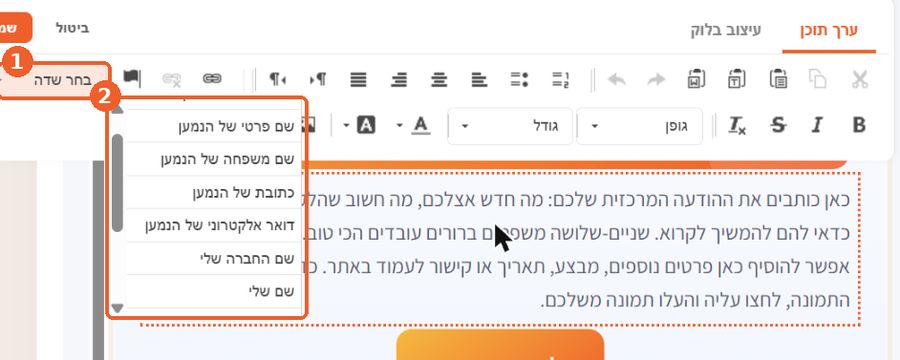Viewport: 900px width, 360px height.
Task: Switch to the עיצוב בלוק tab
Action: coord(726,30)
